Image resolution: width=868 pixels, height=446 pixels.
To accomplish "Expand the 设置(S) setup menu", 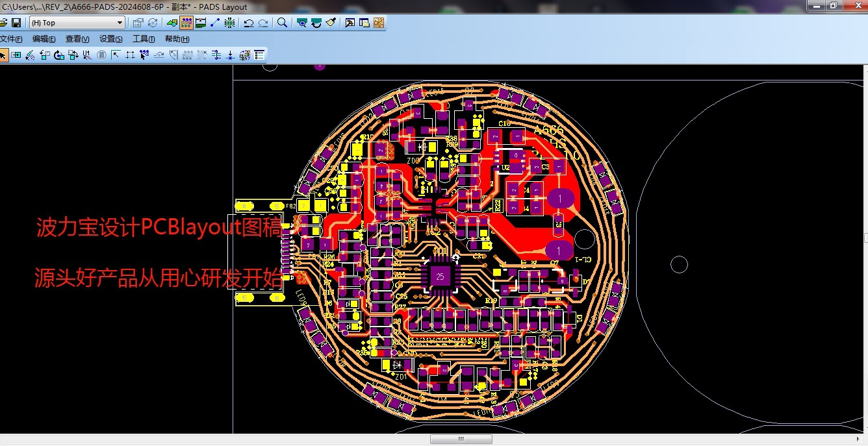I will click(111, 39).
